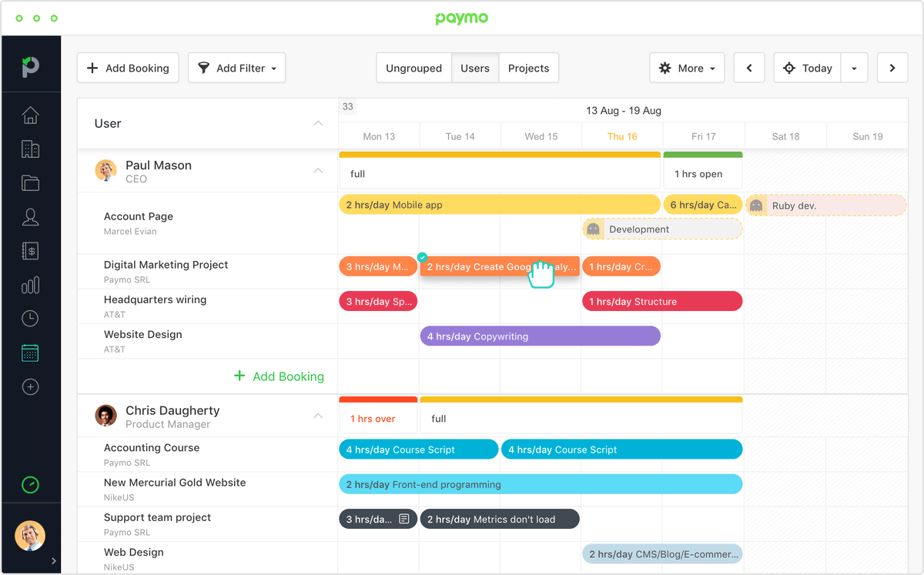Viewport: 924px width, 575px height.
Task: Click Paul Mason's avatar
Action: click(105, 170)
